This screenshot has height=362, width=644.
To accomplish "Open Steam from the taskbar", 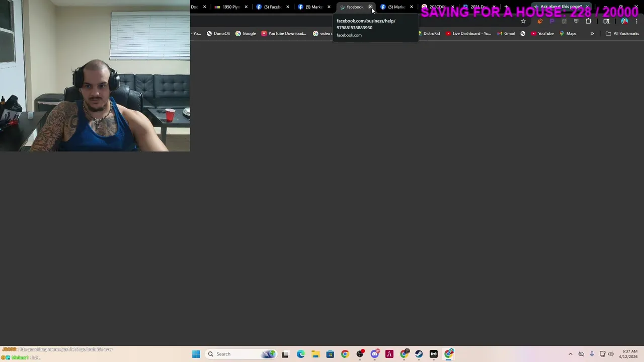I will tap(419, 354).
